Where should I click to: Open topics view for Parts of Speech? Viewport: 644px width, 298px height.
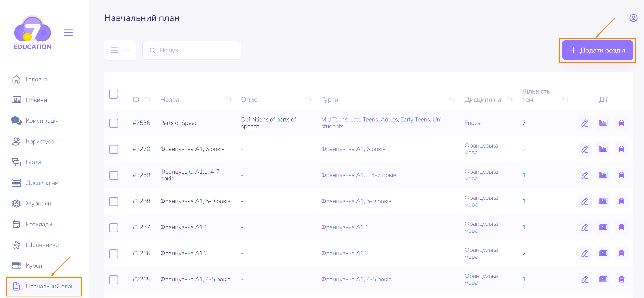pyautogui.click(x=603, y=123)
